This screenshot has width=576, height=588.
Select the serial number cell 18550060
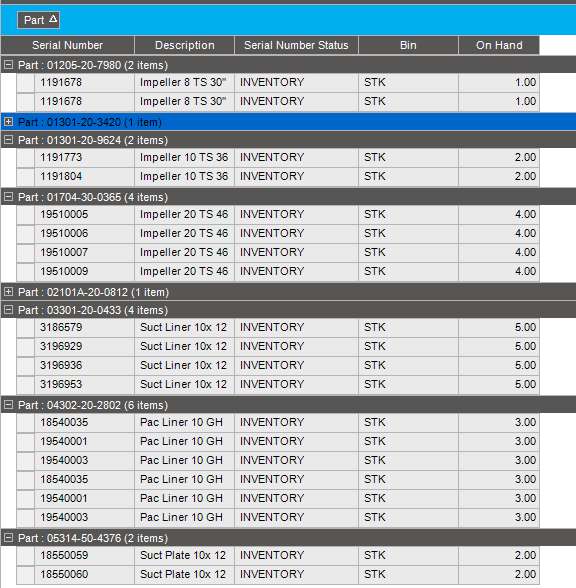click(x=84, y=574)
